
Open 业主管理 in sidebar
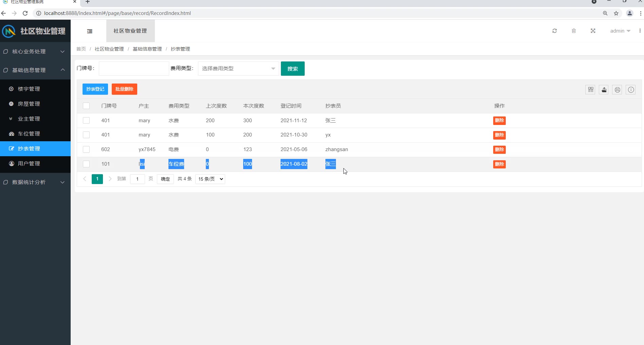click(x=35, y=119)
